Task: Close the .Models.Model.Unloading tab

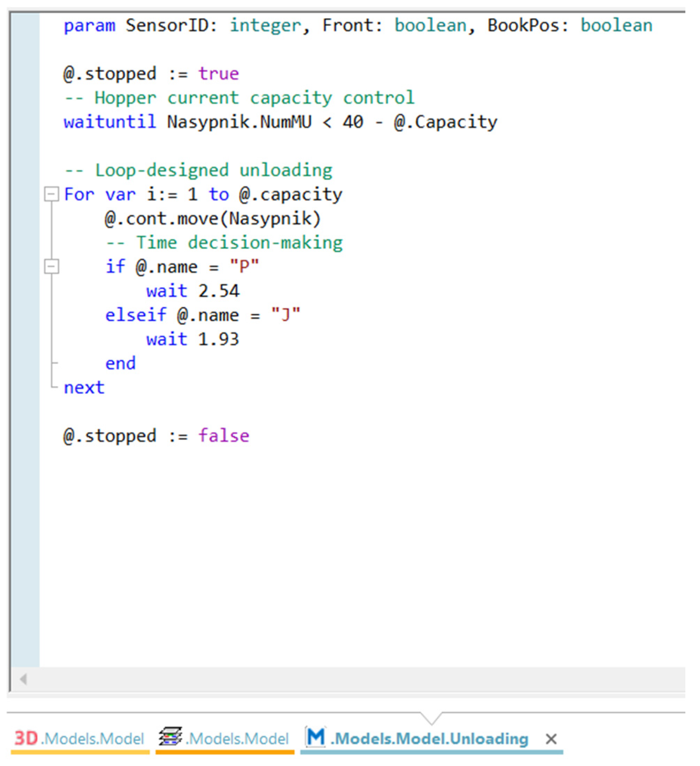Action: [551, 739]
